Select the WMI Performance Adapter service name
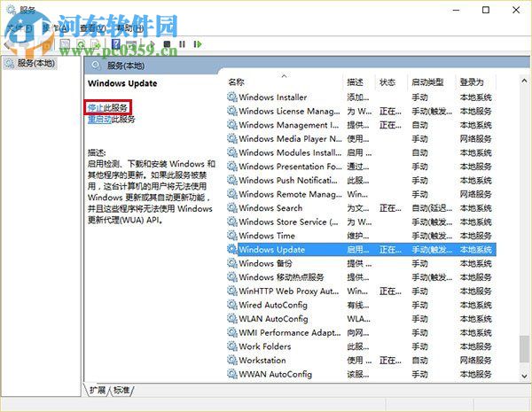This screenshot has height=412, width=532. point(290,332)
